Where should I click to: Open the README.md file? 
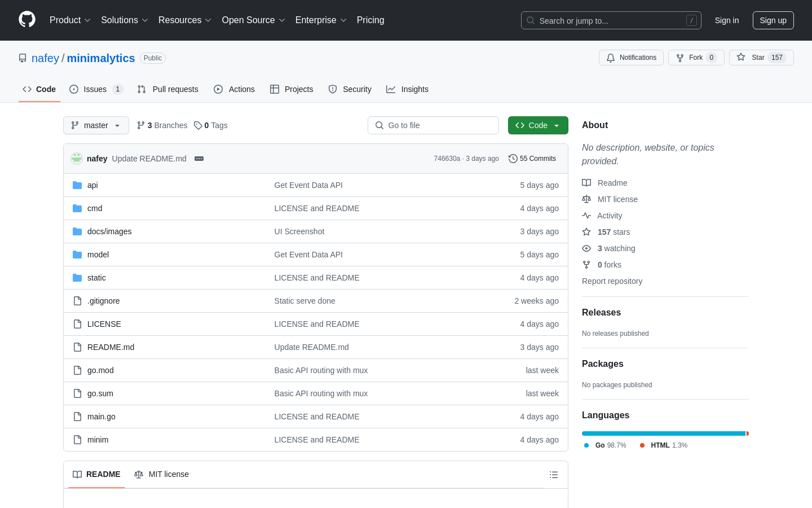pos(111,347)
